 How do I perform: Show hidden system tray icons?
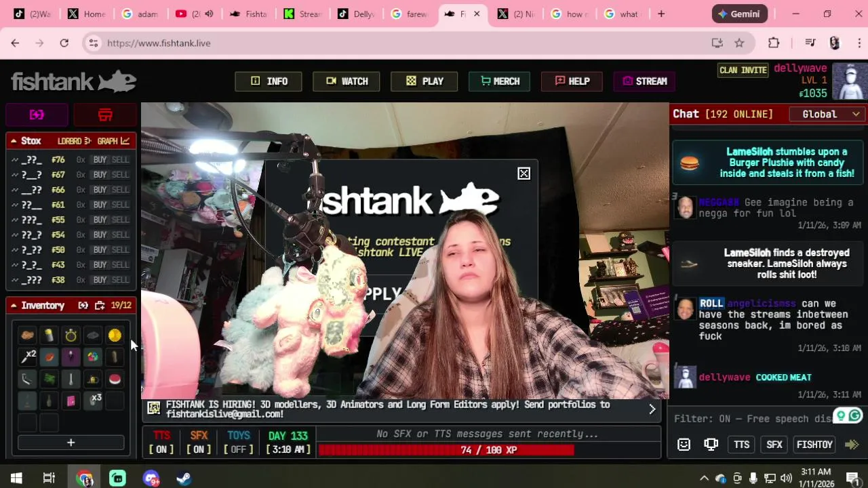pyautogui.click(x=704, y=479)
